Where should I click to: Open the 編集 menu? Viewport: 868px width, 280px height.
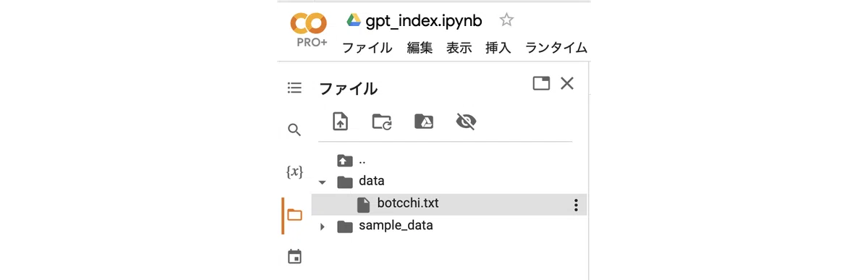(x=420, y=48)
